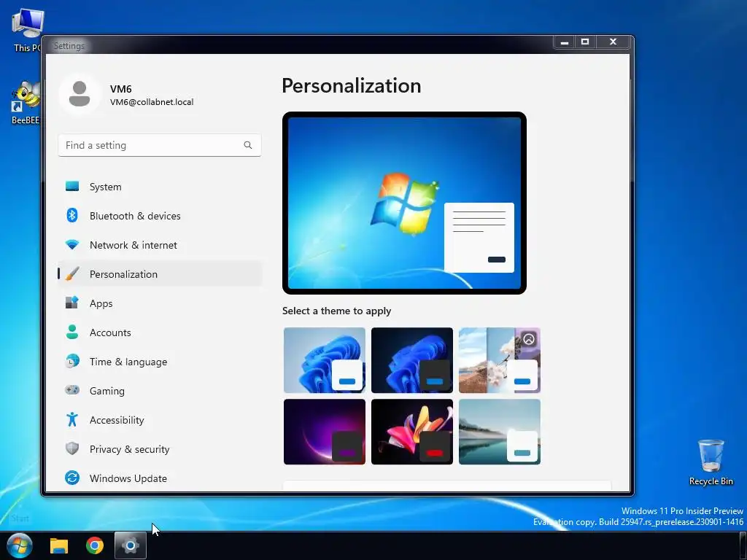Maximize the Settings window
747x560 pixels.
coord(585,42)
